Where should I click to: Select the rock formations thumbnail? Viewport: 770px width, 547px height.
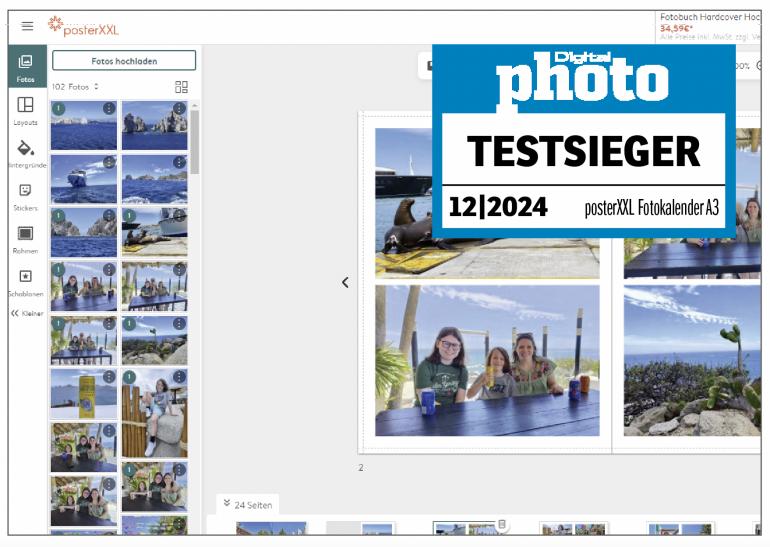pos(155,128)
